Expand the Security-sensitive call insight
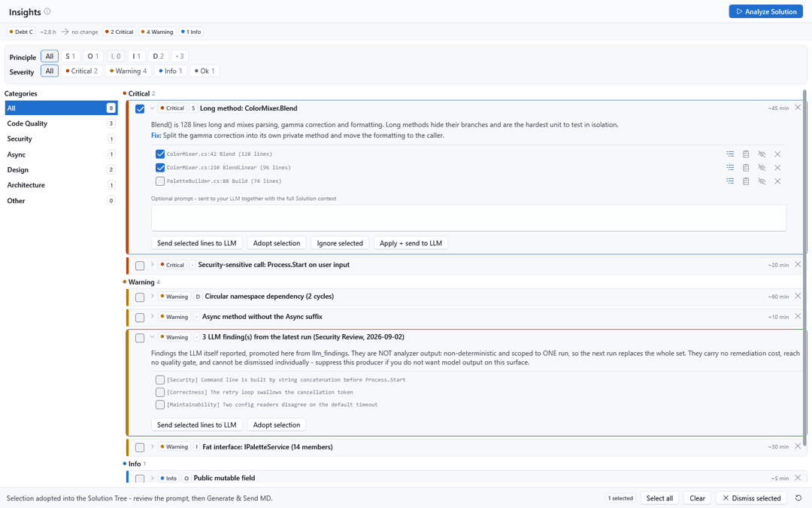The image size is (812, 508). click(152, 264)
